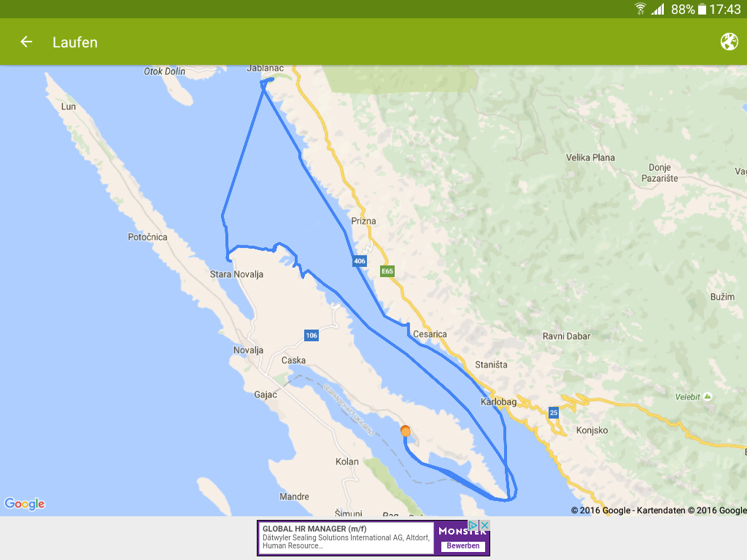Screen dimensions: 747x560
Task: Click the 406 road shield
Action: tap(359, 261)
